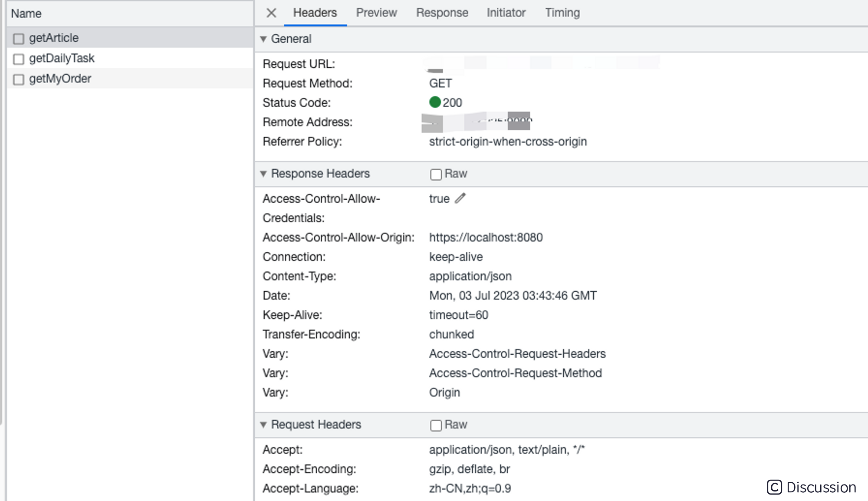The width and height of the screenshot is (868, 501).
Task: Switch to the Preview tab
Action: (x=376, y=13)
